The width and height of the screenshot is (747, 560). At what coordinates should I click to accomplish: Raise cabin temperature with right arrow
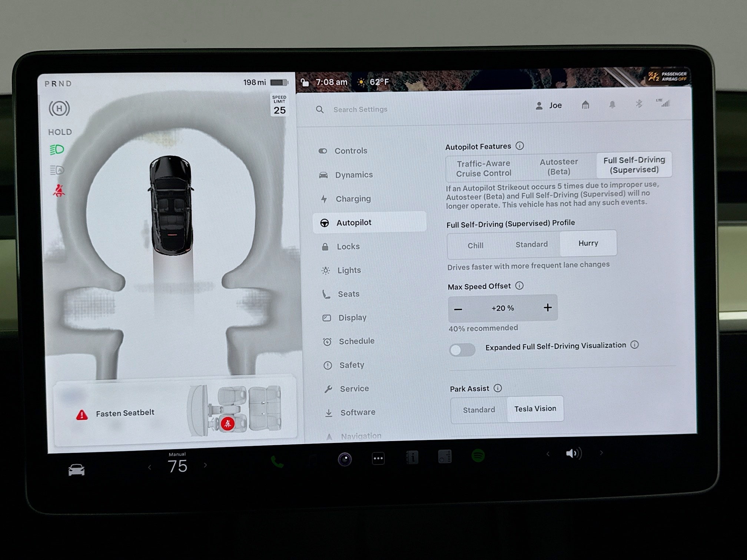point(205,465)
